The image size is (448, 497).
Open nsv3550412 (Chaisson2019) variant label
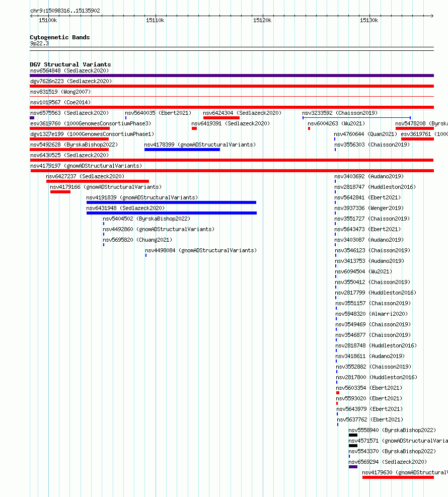click(372, 282)
